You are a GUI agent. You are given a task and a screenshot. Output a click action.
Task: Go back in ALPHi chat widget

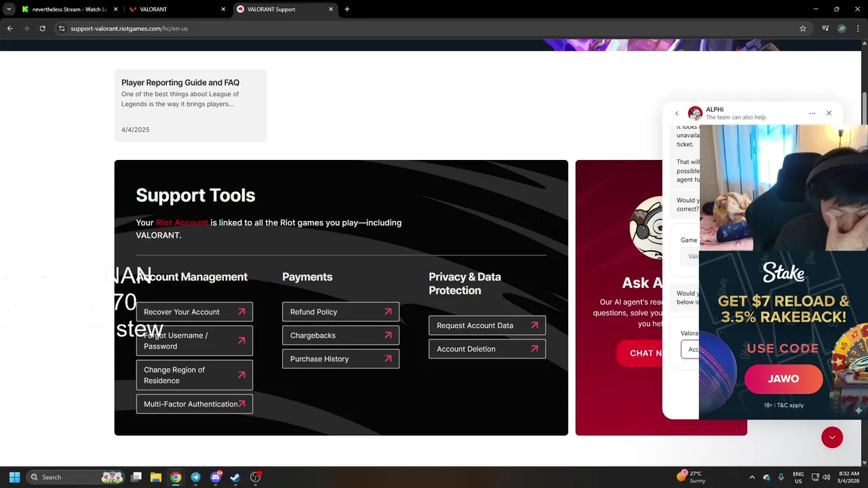tap(676, 113)
